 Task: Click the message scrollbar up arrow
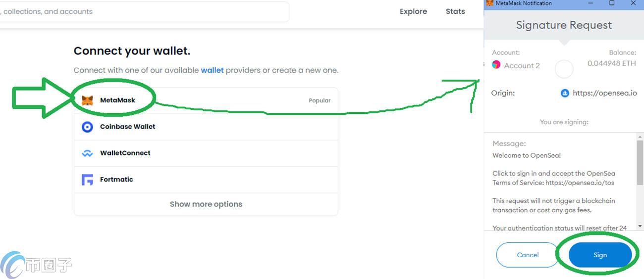(640, 137)
